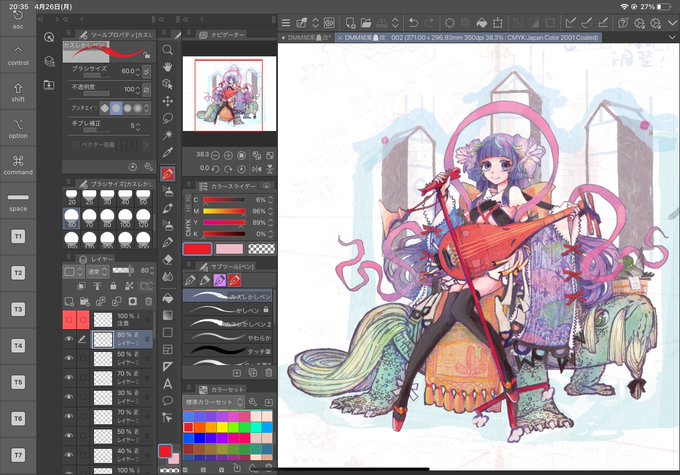680x475 pixels.
Task: Select brush size preset 100
Action: coord(125,218)
